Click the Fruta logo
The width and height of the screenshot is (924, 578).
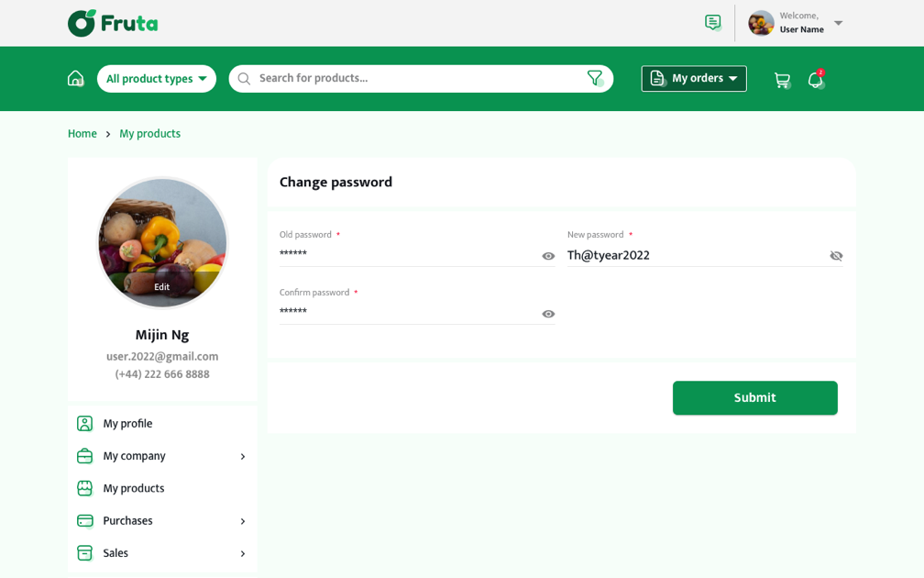(x=113, y=23)
